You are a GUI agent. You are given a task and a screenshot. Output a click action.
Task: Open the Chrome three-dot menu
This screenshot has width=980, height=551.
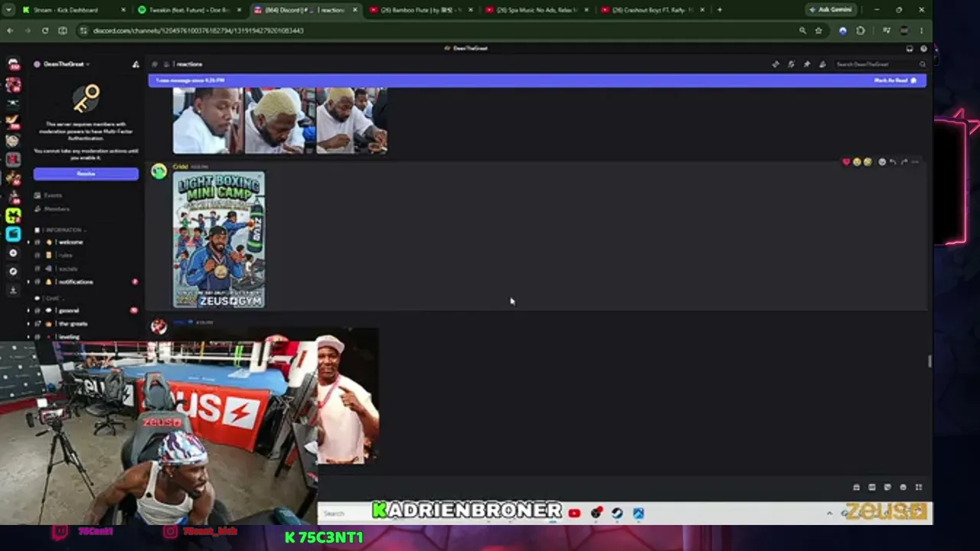click(x=922, y=31)
